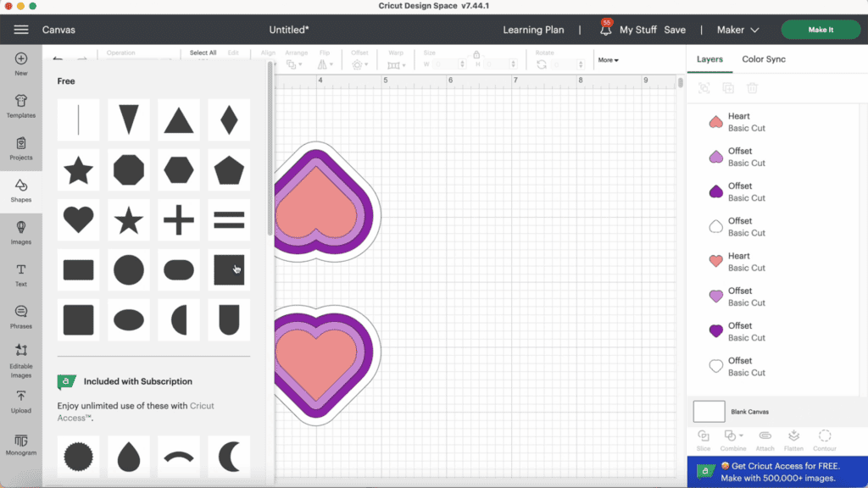Insert the pentagon shape
868x488 pixels.
pos(229,169)
